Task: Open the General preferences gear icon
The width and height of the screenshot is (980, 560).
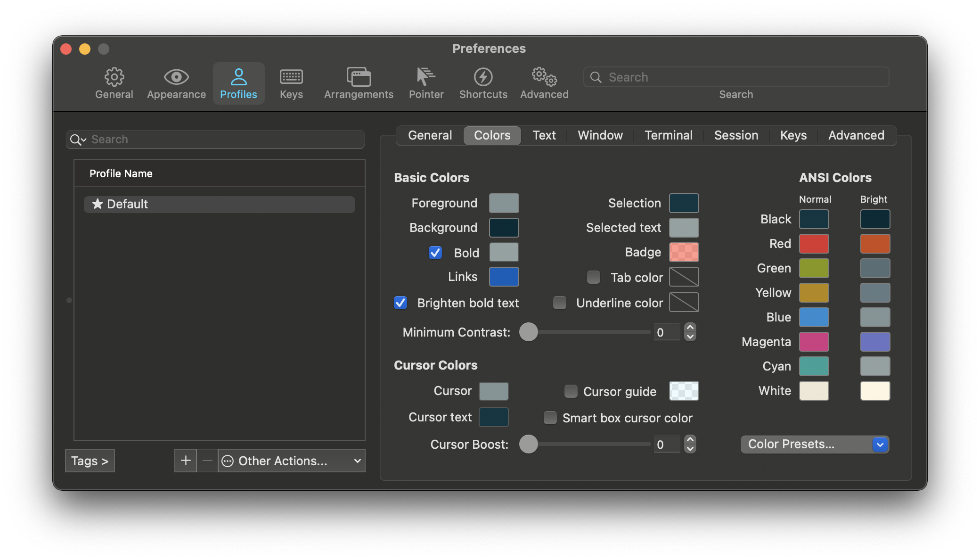Action: pyautogui.click(x=114, y=77)
